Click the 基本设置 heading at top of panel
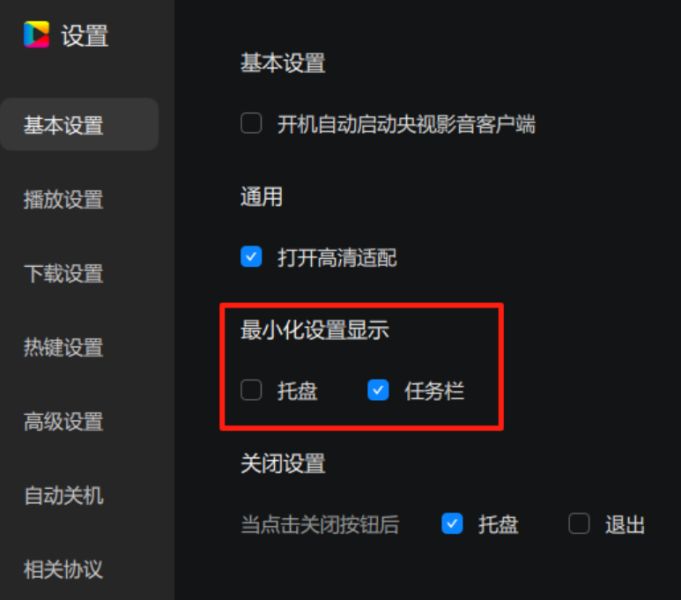Viewport: 681px width, 600px height. point(283,63)
